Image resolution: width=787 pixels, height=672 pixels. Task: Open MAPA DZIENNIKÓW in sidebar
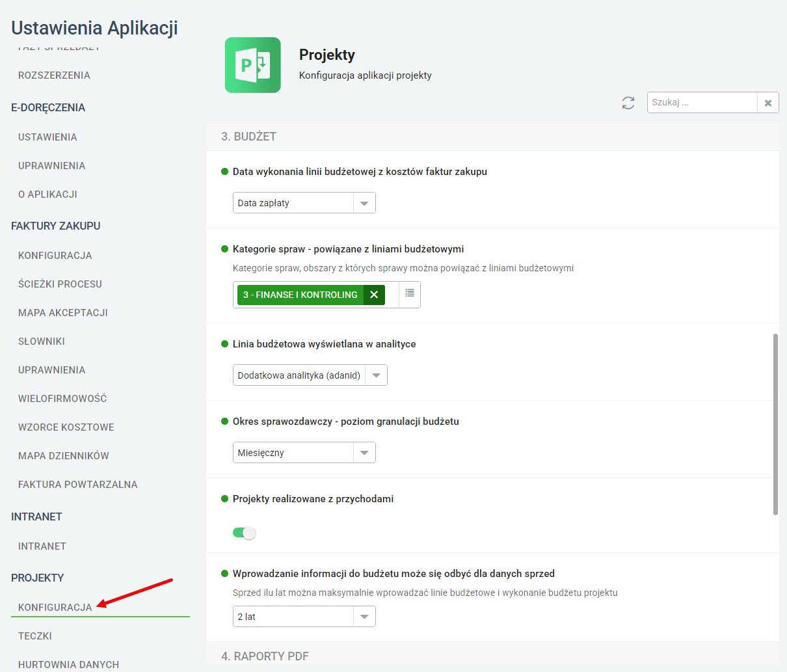[x=64, y=456]
